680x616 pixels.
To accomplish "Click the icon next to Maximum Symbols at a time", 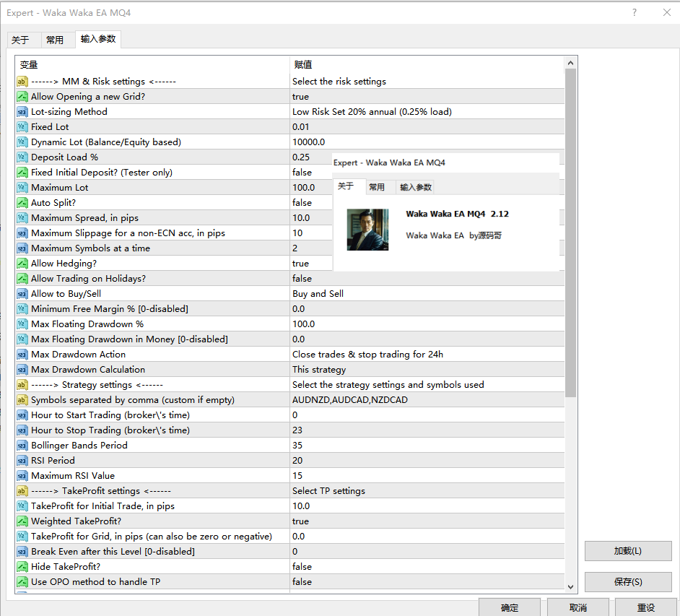I will click(x=22, y=248).
